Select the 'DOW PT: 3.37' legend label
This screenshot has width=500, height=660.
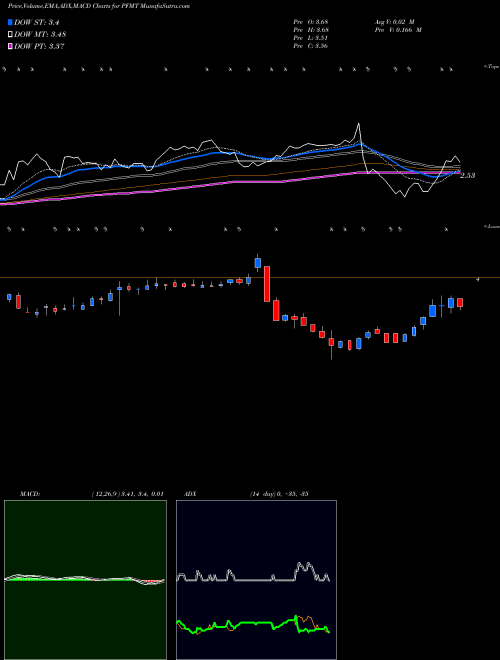pos(39,47)
